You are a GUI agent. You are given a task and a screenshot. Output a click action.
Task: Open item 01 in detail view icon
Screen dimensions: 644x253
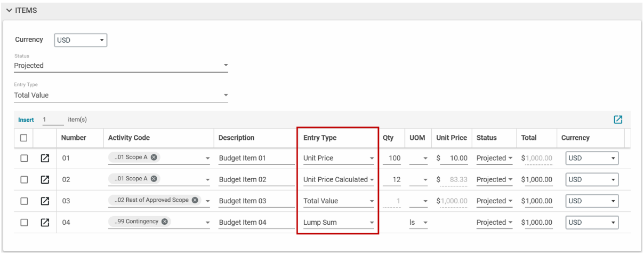[x=45, y=159]
